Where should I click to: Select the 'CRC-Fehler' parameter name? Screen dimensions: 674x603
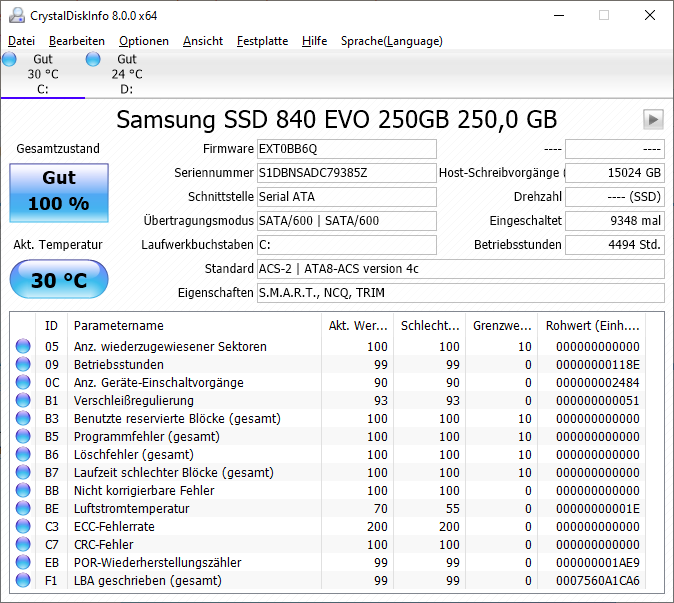pos(104,545)
